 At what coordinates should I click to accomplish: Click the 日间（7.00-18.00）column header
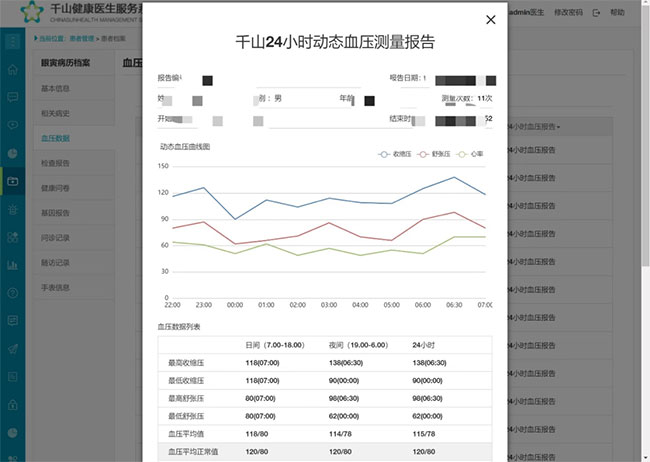point(275,345)
